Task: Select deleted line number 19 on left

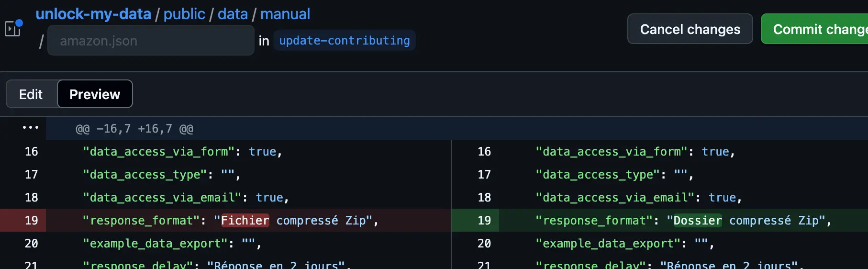Action: (31, 221)
